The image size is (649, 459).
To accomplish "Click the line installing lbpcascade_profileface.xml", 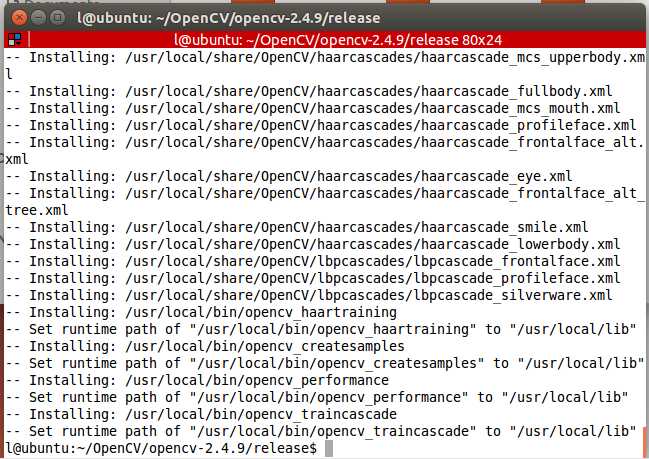I will coord(313,278).
